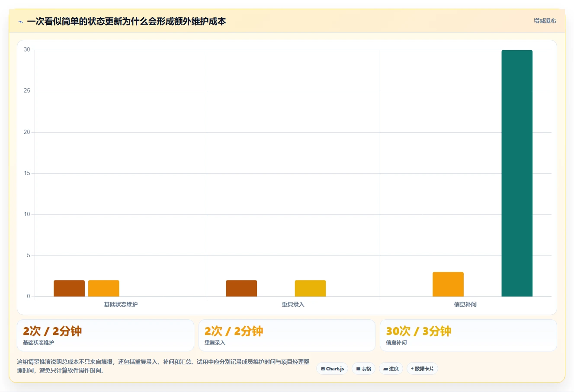Viewport: 574px width, 392px height.
Task: Click the y-axis value 10
Action: click(27, 214)
